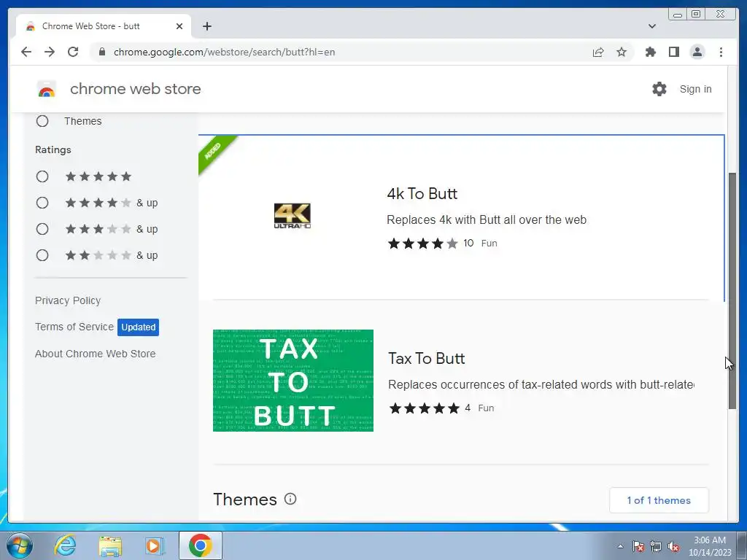Click the address bar URL
The width and height of the screenshot is (747, 560).
click(224, 52)
